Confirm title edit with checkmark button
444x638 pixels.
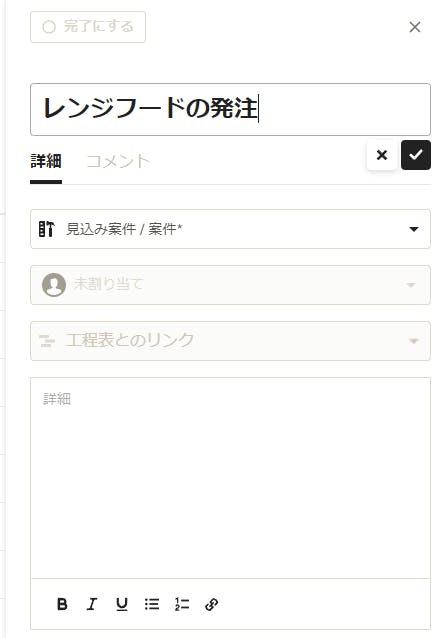[x=416, y=155]
